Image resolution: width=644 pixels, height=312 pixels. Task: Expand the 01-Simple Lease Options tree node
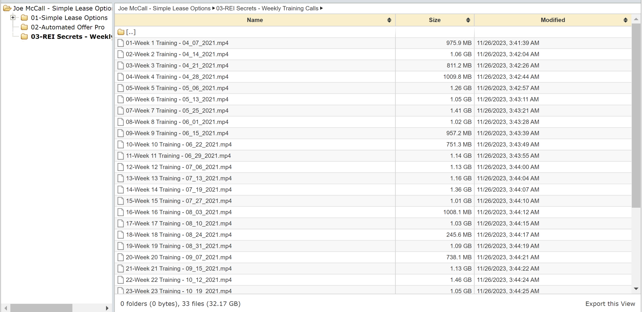(13, 18)
